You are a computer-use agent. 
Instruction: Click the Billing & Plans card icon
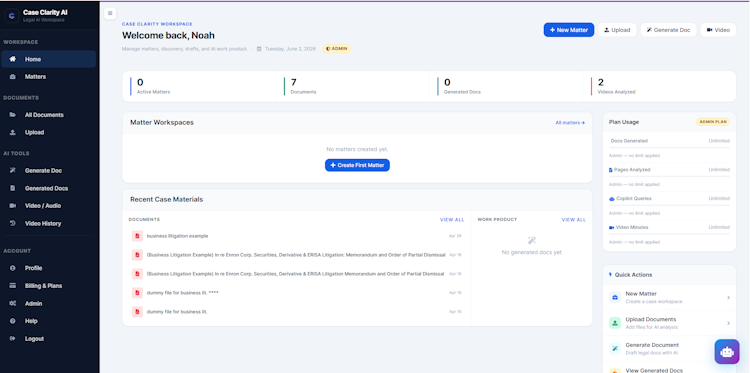point(13,285)
